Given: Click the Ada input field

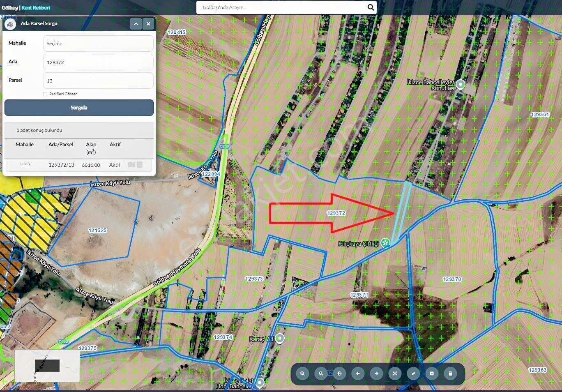Looking at the screenshot, I should (x=98, y=62).
